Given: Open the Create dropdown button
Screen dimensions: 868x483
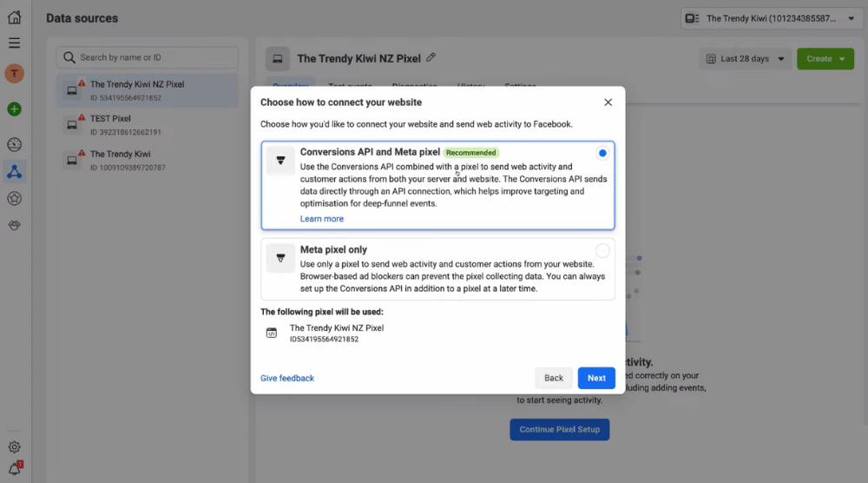Looking at the screenshot, I should (825, 59).
